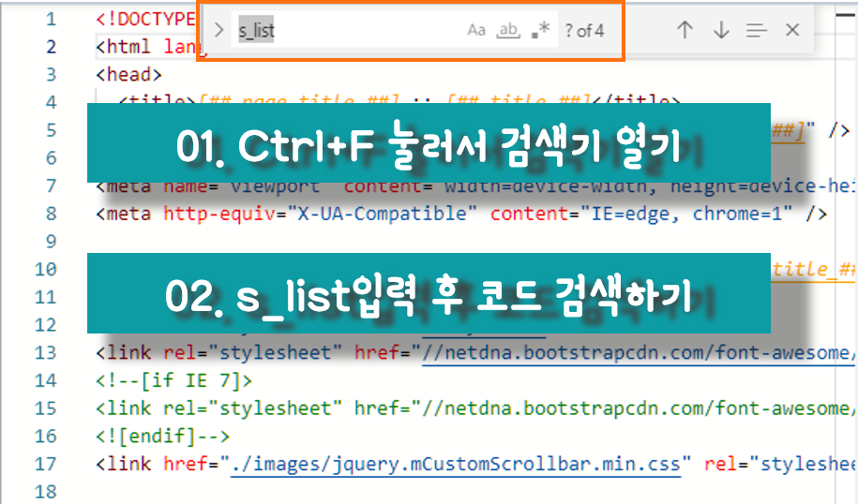Close the find widget
The width and height of the screenshot is (858, 504).
pos(792,30)
